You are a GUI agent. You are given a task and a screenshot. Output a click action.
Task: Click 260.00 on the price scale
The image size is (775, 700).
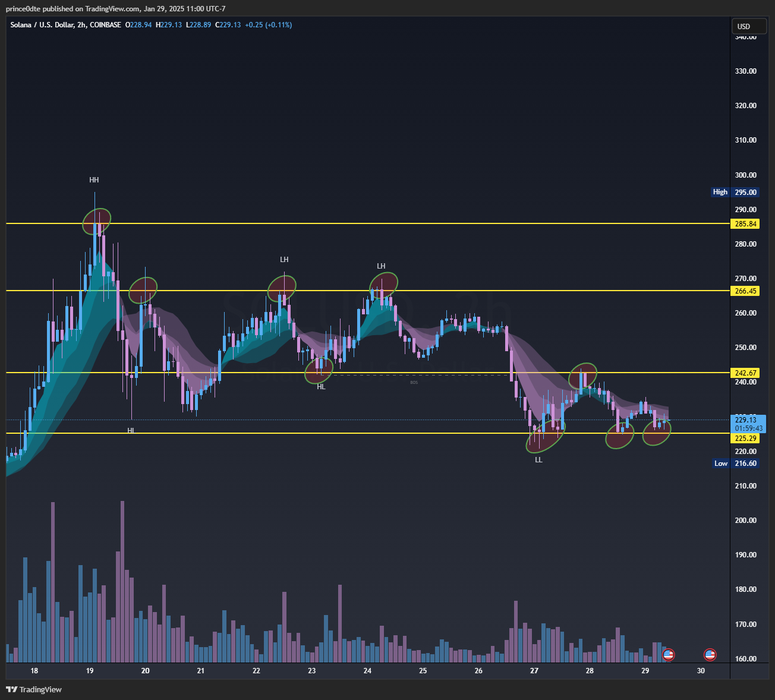[x=746, y=313]
